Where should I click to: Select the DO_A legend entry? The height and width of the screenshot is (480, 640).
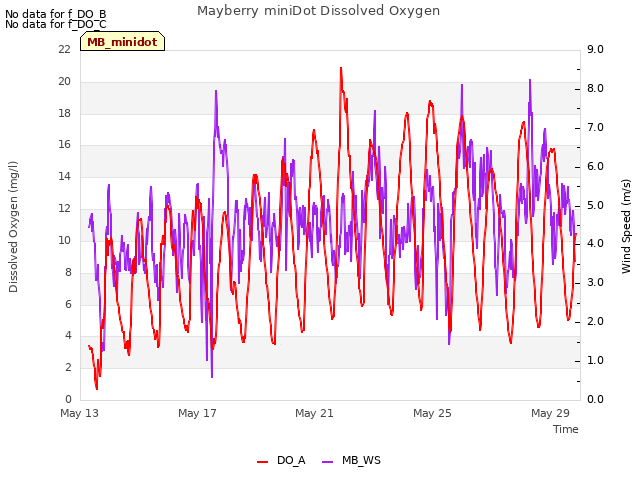pos(281,460)
